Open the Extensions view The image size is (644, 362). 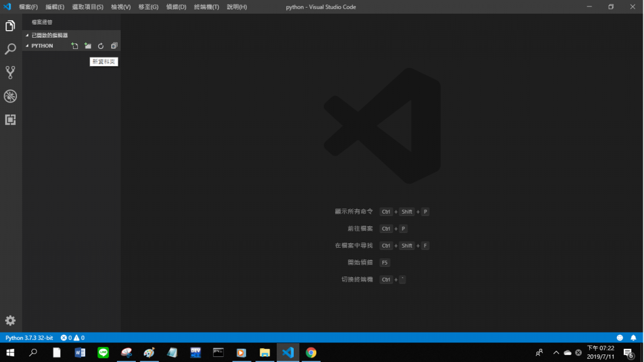pyautogui.click(x=10, y=119)
